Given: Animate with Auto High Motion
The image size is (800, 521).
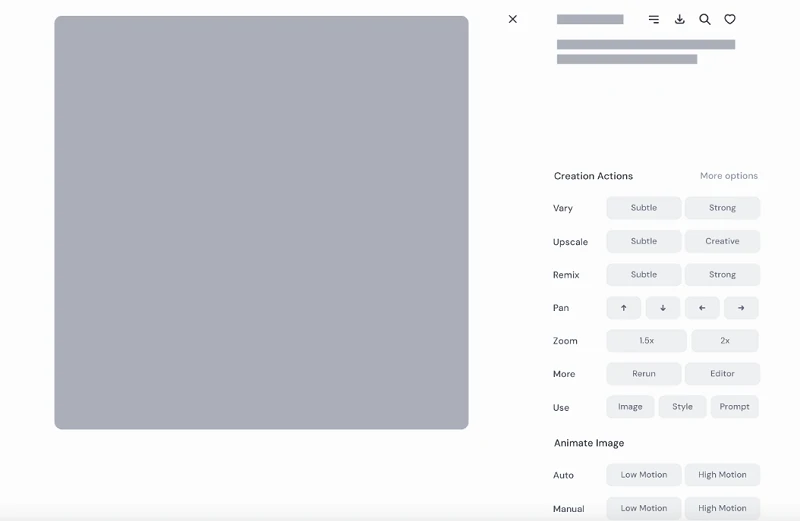Looking at the screenshot, I should pos(722,475).
